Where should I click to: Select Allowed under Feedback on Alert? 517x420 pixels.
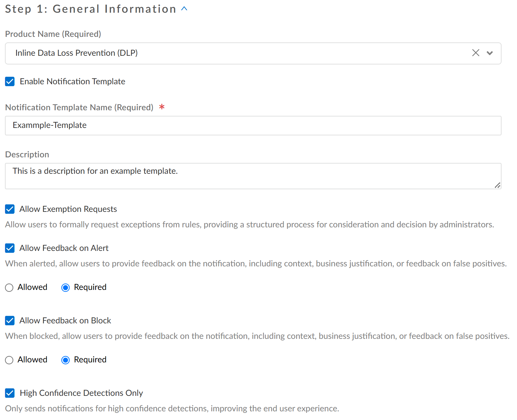click(9, 288)
